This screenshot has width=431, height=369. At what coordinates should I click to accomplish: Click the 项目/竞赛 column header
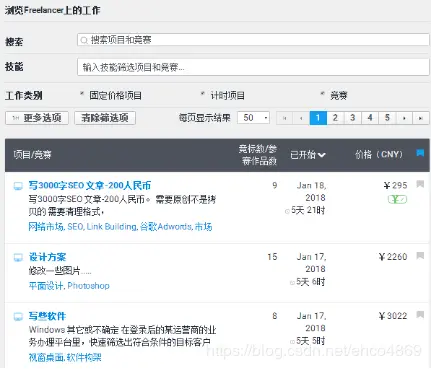32,154
